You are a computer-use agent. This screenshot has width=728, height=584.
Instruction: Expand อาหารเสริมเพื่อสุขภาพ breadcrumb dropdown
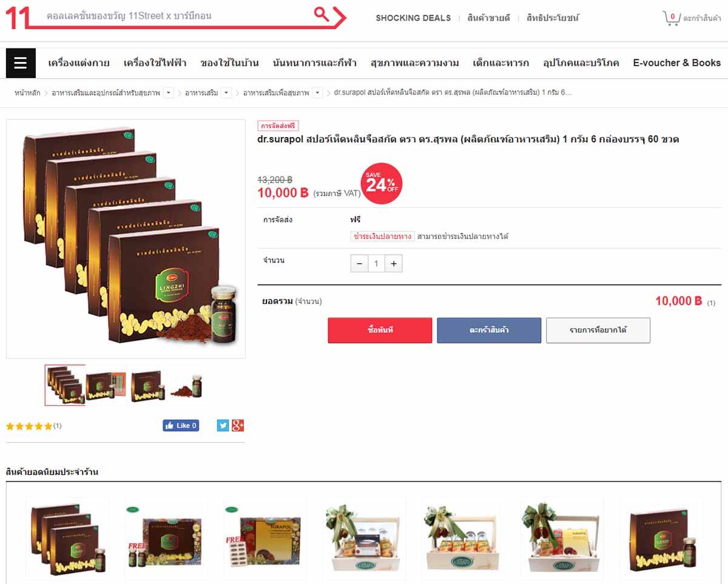tap(317, 93)
